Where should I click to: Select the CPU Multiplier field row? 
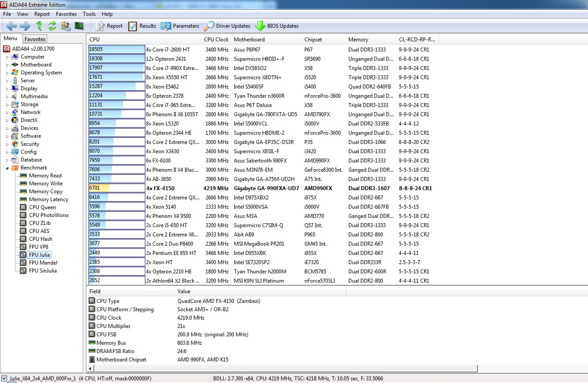point(217,326)
